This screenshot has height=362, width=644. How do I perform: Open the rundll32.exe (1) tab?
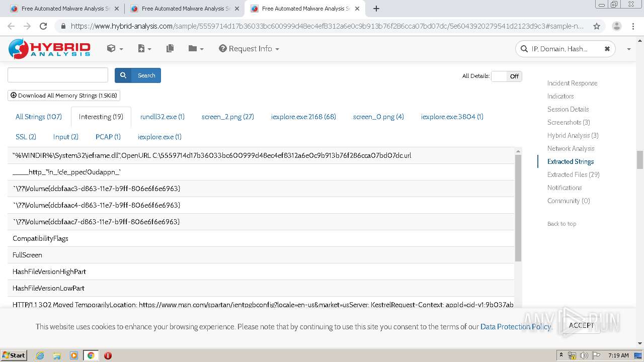163,117
